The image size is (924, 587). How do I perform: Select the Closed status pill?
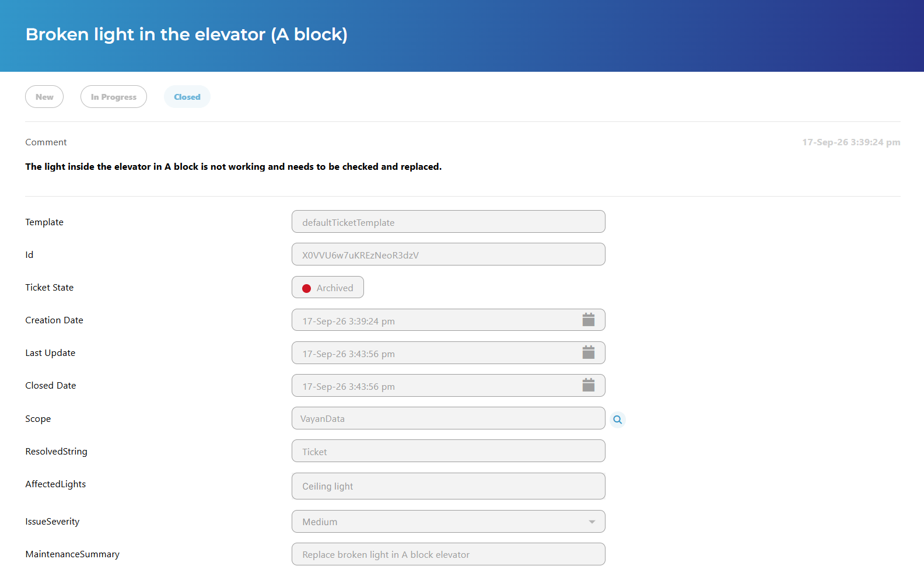[x=187, y=97]
